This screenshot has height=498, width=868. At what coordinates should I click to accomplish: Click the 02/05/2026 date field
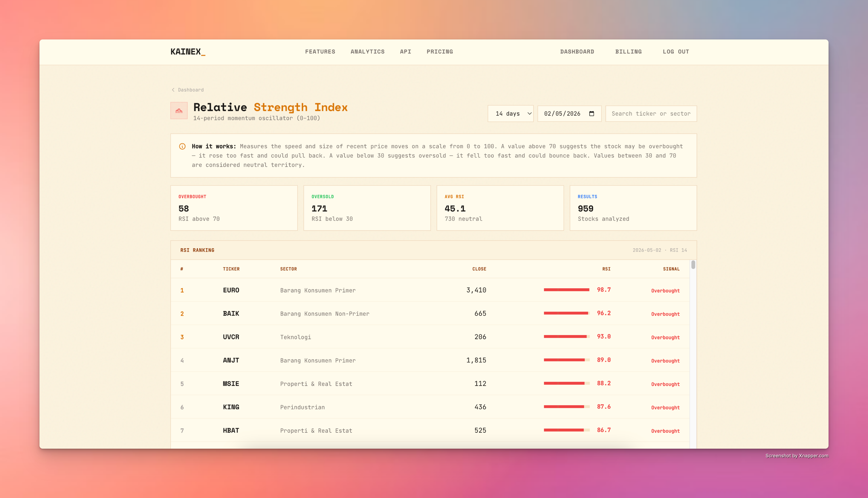click(x=569, y=114)
